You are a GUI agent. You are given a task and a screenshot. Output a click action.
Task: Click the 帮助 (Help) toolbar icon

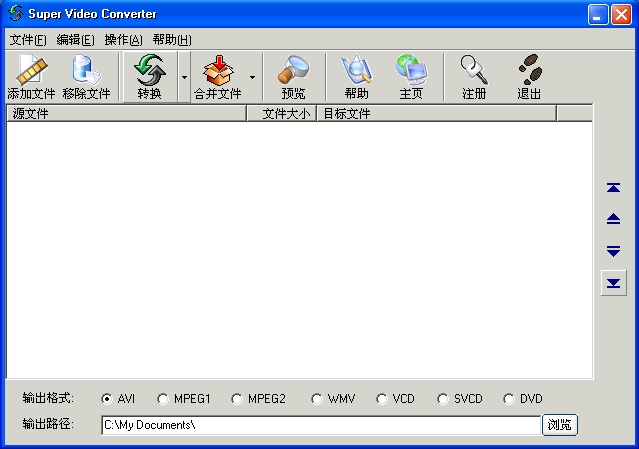click(356, 77)
